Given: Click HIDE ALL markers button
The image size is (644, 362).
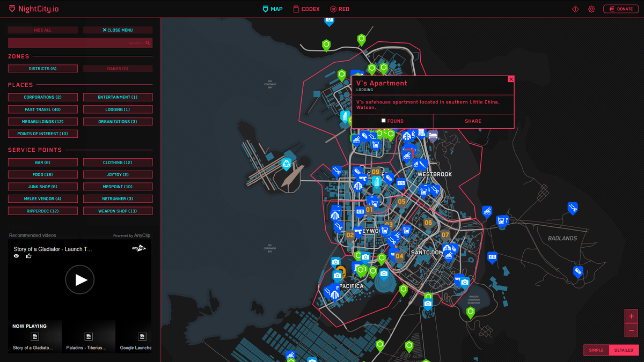Looking at the screenshot, I should pyautogui.click(x=43, y=30).
